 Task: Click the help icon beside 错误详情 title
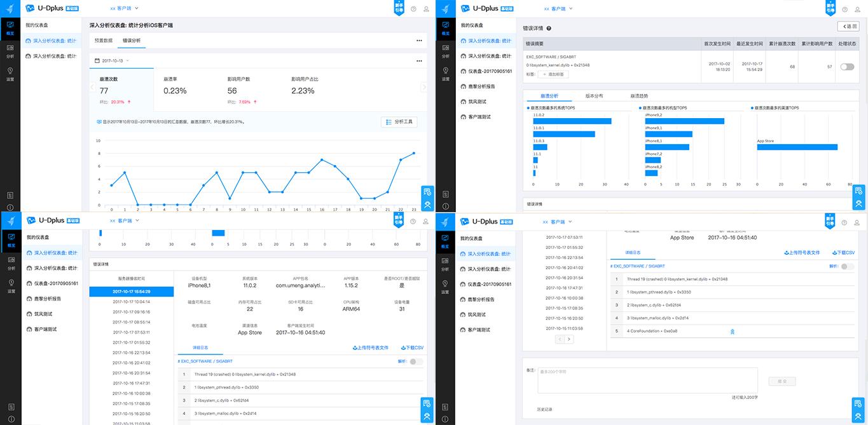tap(549, 29)
